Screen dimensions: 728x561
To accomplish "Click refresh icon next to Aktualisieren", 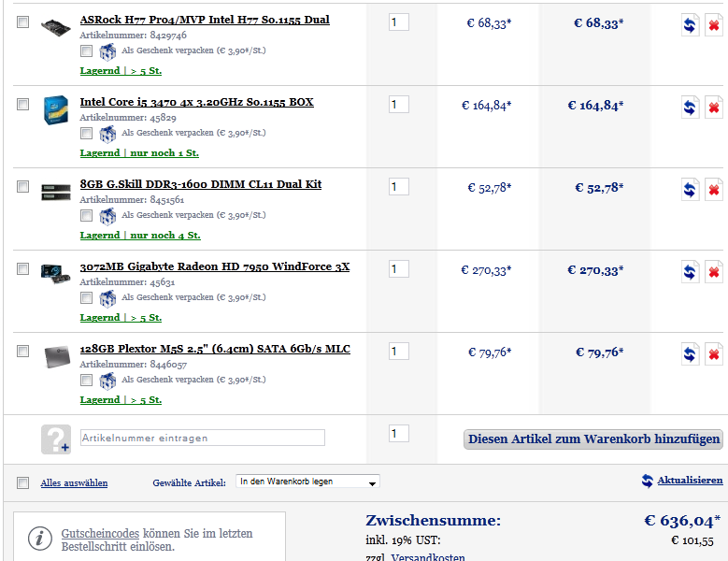I will (x=648, y=481).
